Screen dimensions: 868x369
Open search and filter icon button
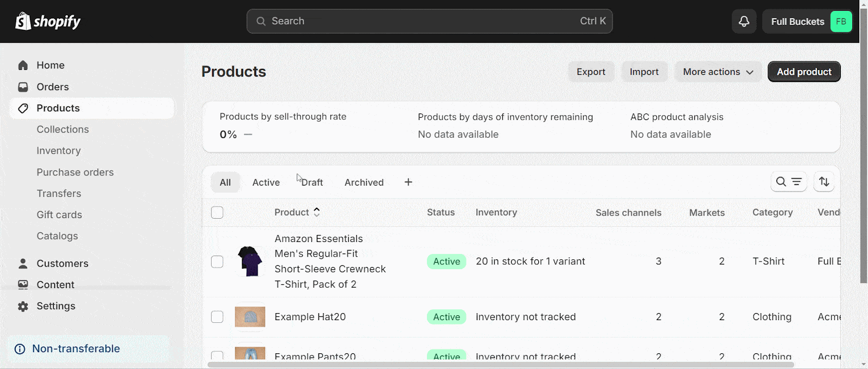pyautogui.click(x=788, y=182)
